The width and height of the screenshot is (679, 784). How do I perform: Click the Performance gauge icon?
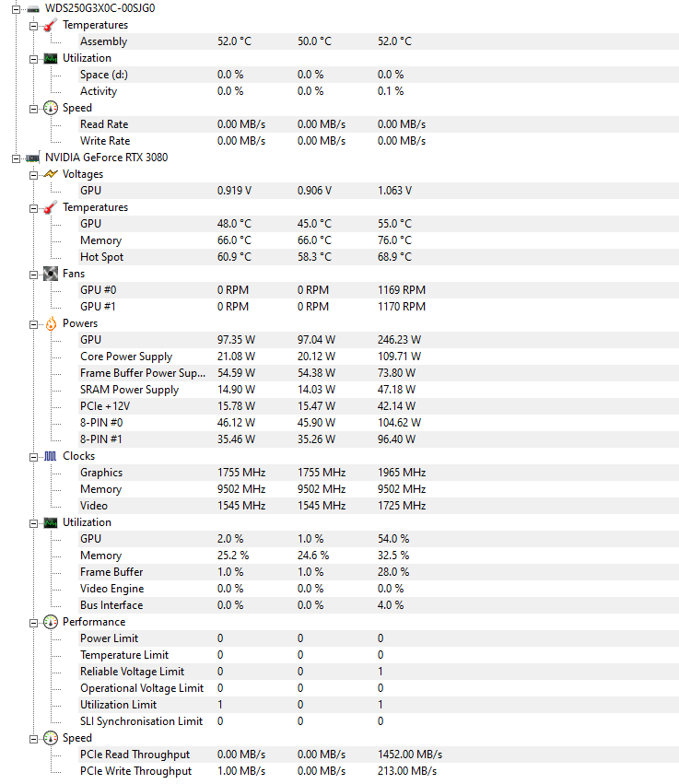[51, 622]
